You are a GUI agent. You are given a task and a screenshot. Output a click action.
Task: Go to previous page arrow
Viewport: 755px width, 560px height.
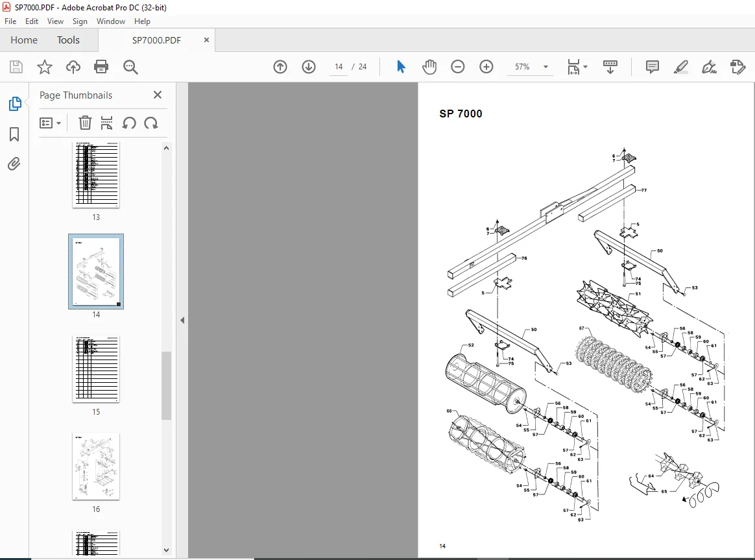280,67
